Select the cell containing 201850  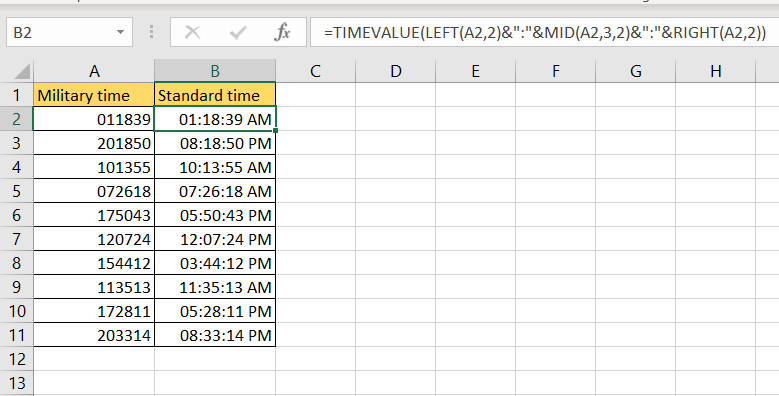pyautogui.click(x=94, y=143)
